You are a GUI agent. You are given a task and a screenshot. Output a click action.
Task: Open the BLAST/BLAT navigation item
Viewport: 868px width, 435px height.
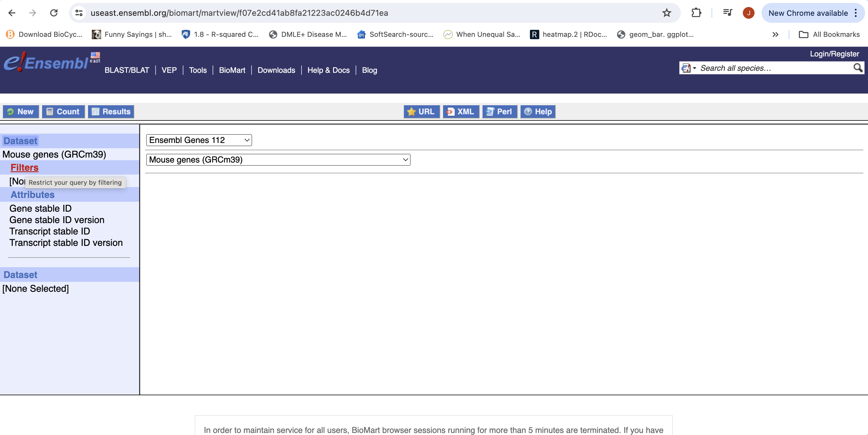click(x=127, y=70)
